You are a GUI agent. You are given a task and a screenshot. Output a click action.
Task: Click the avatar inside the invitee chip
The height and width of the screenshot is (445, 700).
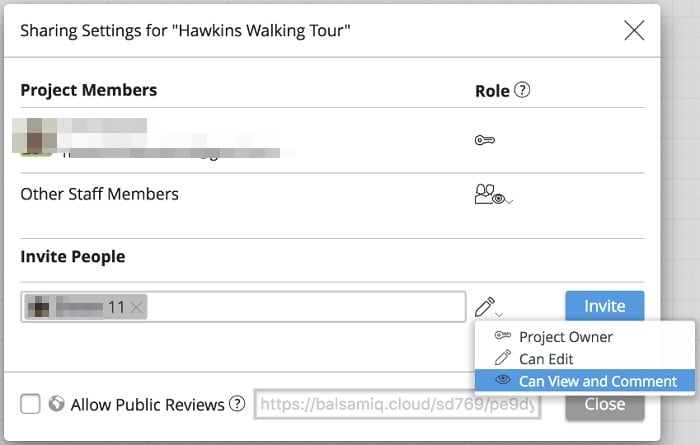[x=42, y=307]
